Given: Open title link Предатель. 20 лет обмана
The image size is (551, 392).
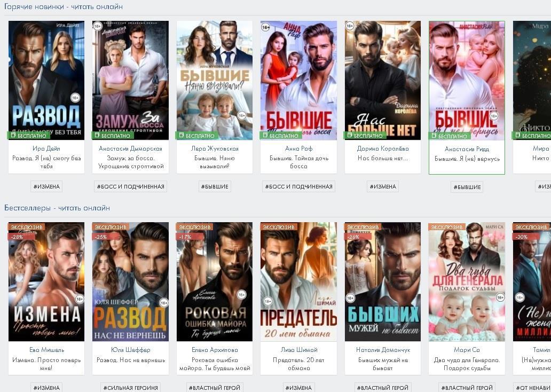Looking at the screenshot, I should point(298,364).
